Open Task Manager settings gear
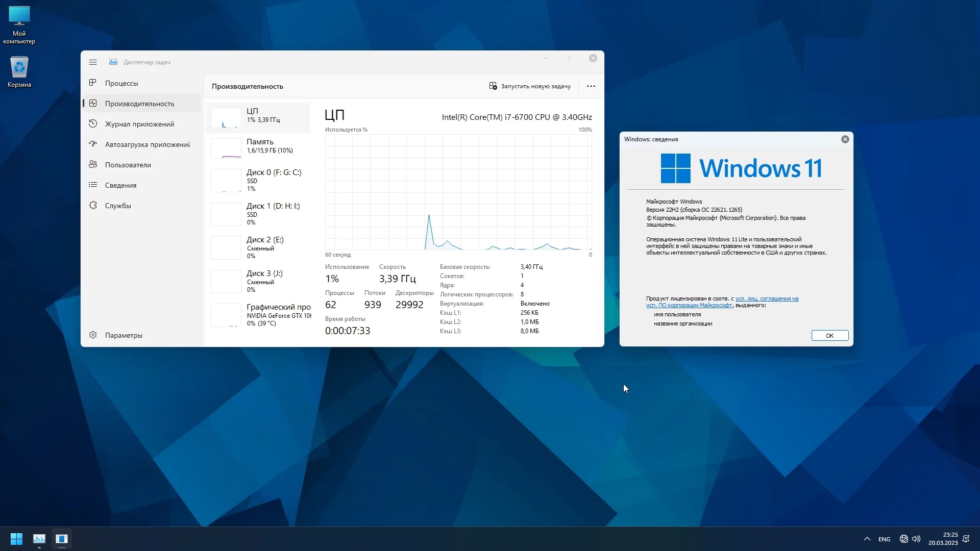Image resolution: width=980 pixels, height=551 pixels. 93,335
